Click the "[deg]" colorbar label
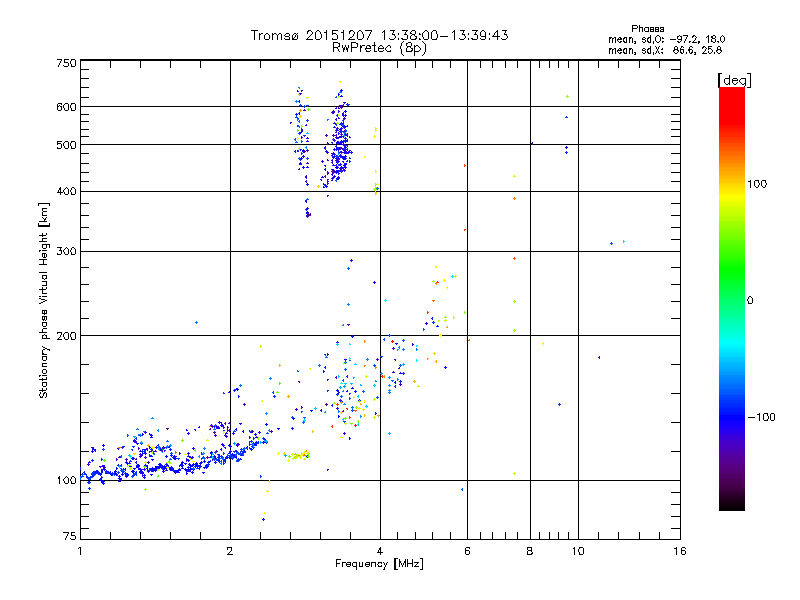 734,80
